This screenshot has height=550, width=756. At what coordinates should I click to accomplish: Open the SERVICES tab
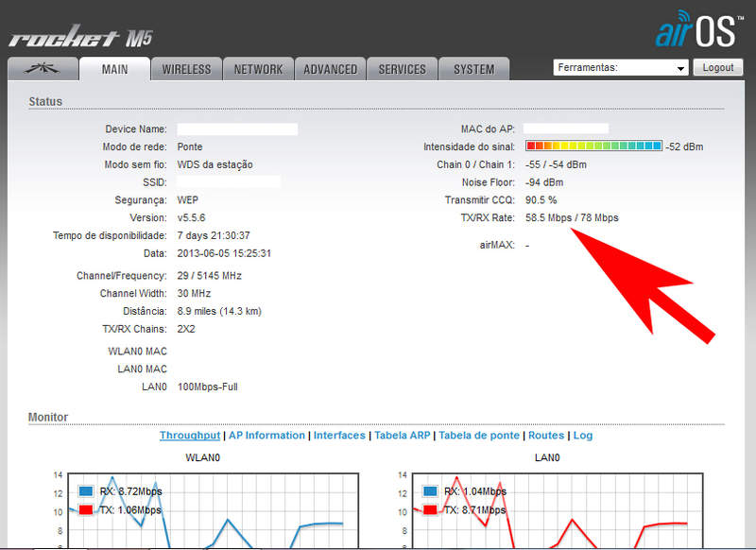[403, 69]
